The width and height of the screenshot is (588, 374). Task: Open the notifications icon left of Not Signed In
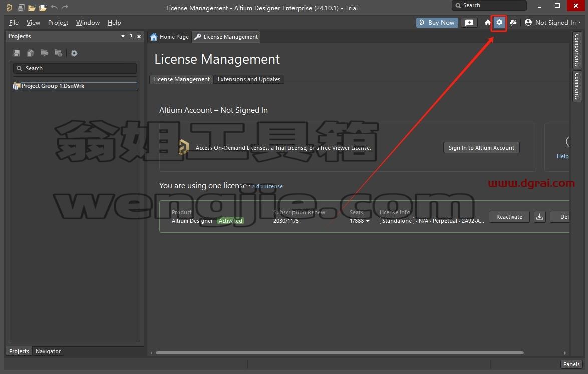[513, 23]
